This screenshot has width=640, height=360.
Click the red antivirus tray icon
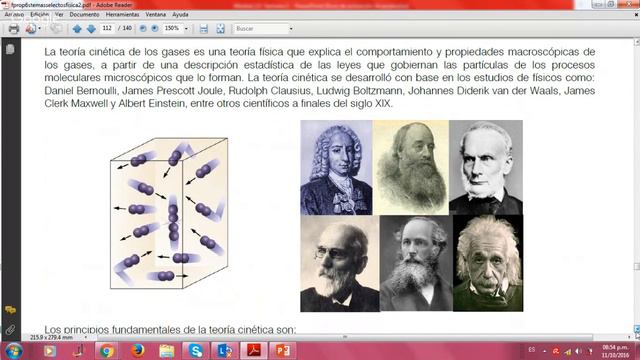556,351
